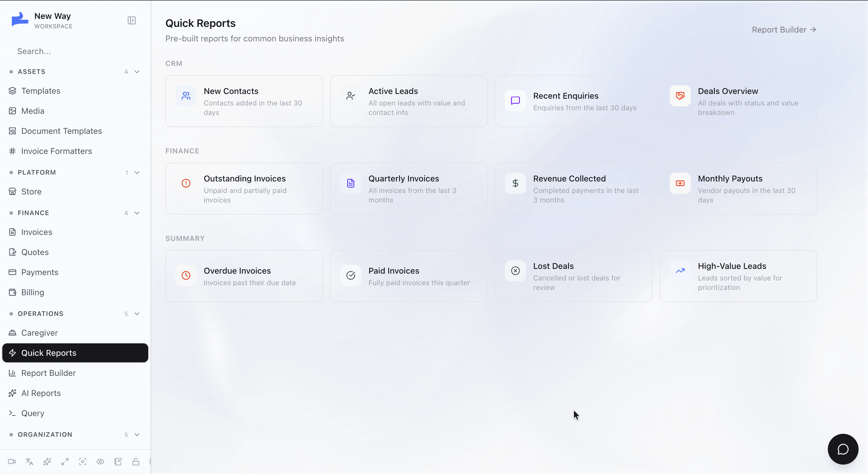Toggle the eye visibility icon in bottom toolbar

pyautogui.click(x=100, y=462)
